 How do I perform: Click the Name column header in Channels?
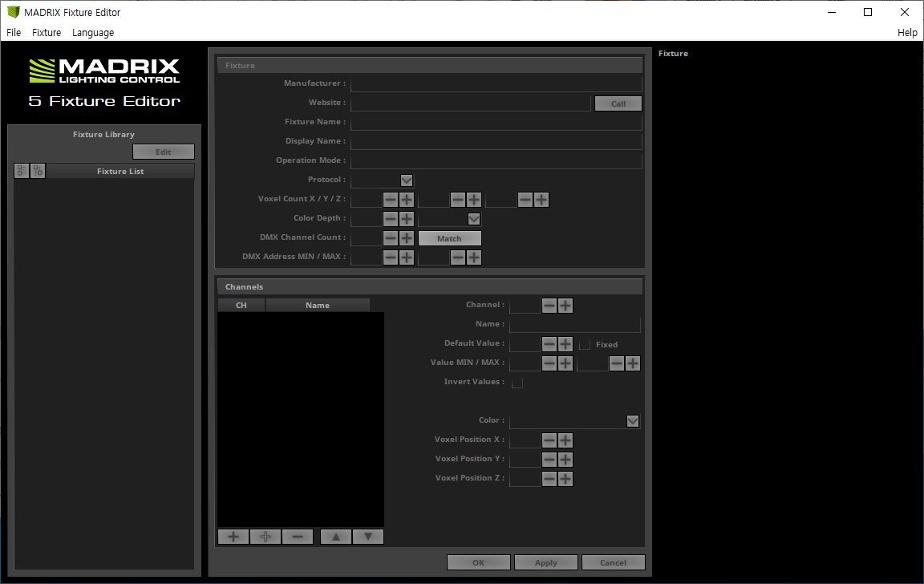[x=318, y=306]
